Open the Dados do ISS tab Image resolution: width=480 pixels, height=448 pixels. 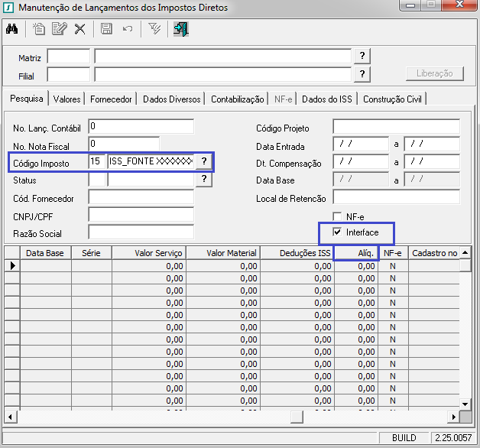coord(326,99)
